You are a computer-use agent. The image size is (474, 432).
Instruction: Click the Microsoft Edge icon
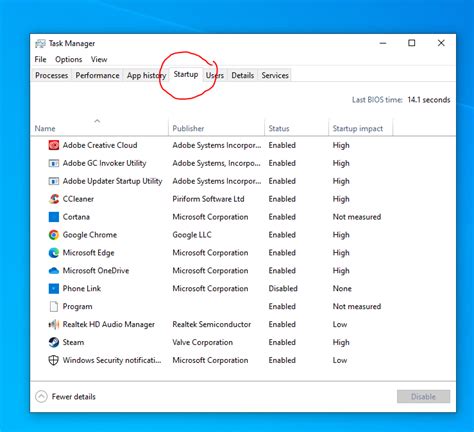pyautogui.click(x=54, y=253)
